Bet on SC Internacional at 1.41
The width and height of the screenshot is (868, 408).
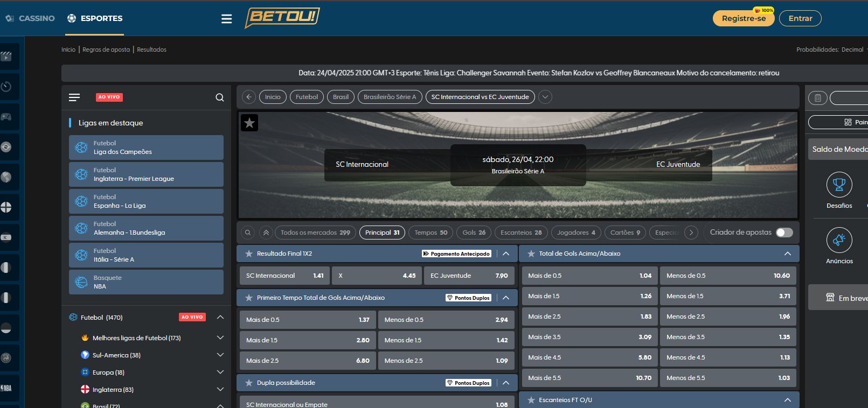[284, 276]
